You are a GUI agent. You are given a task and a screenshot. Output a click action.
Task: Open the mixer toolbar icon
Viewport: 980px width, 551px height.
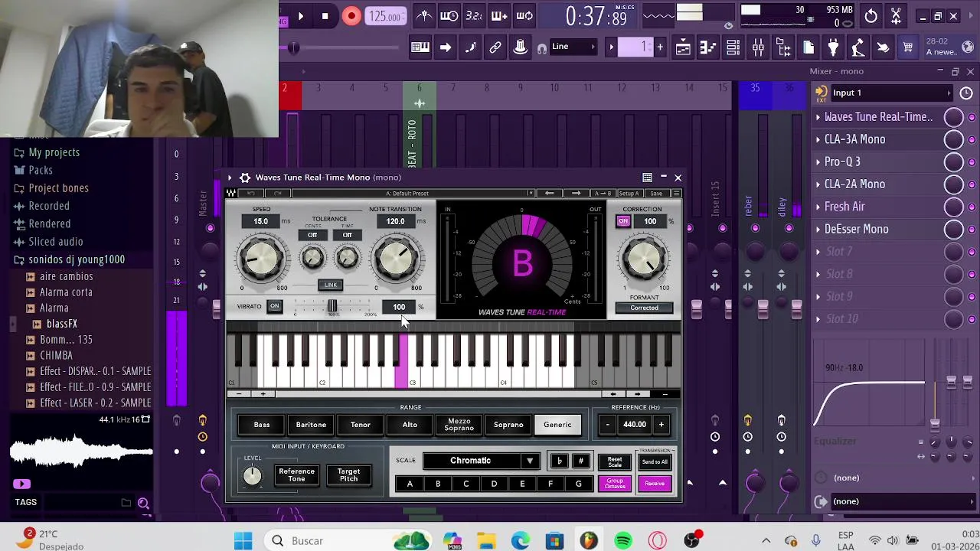pos(758,48)
